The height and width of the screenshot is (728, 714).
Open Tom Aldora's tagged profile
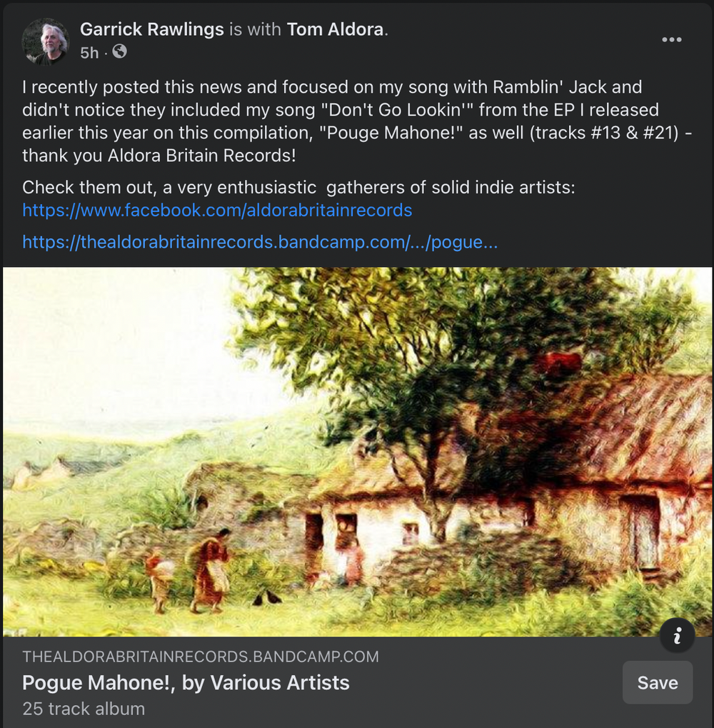click(335, 29)
